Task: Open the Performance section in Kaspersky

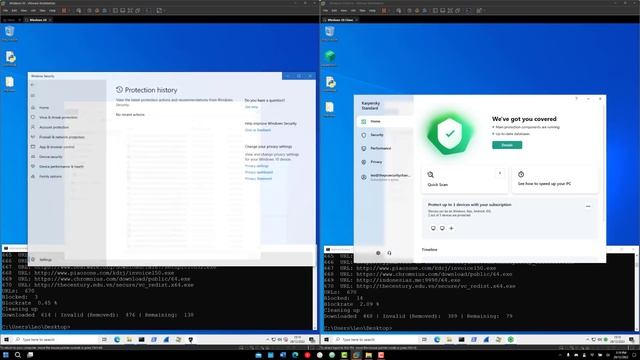Action: pos(380,148)
